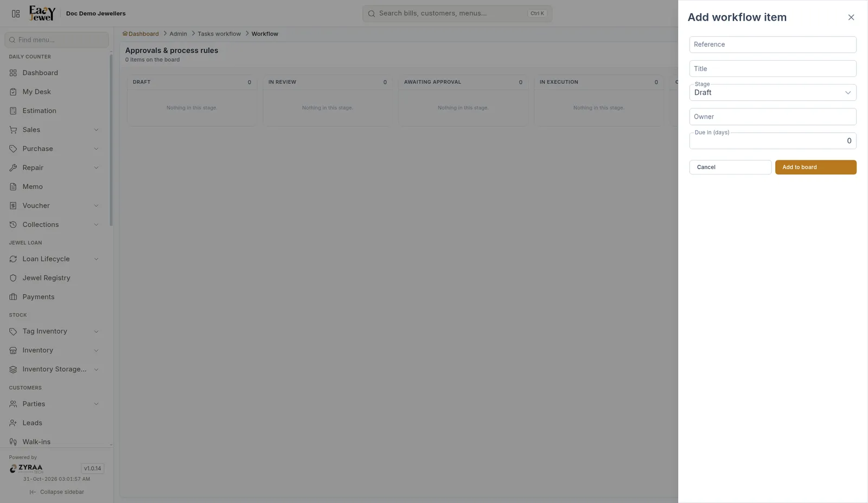This screenshot has height=503, width=868.
Task: Collapse sidebar button at bottom
Action: pos(57,492)
